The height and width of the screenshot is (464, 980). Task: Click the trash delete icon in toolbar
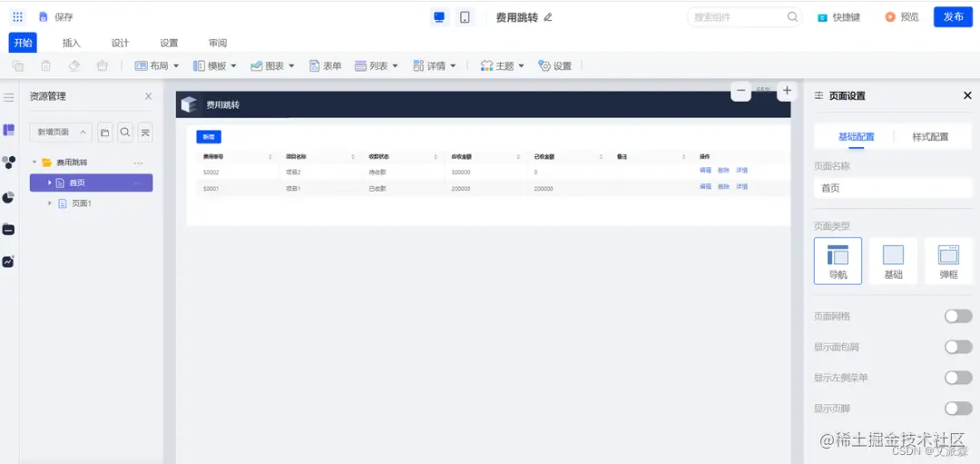point(46,65)
